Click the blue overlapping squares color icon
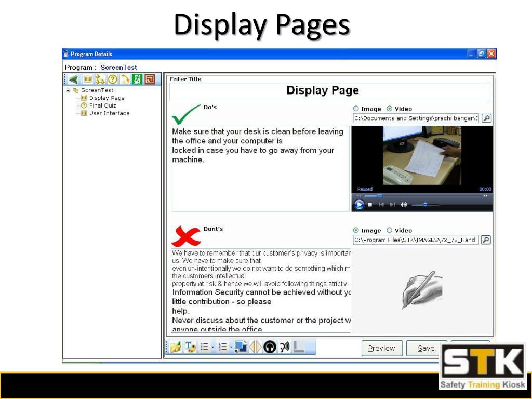 point(241,347)
